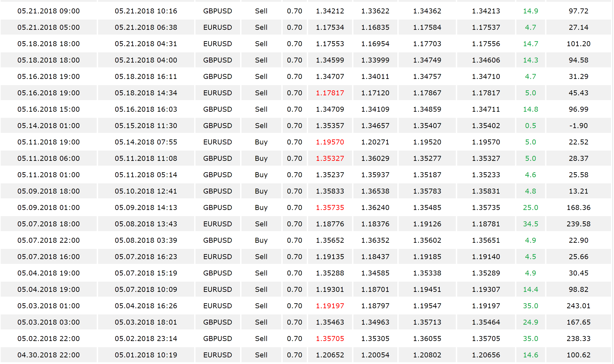Select close time 05.21.2018 04:31
The height and width of the screenshot is (364, 614).
[146, 44]
